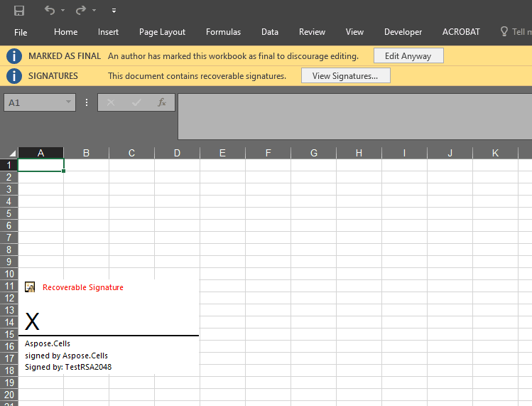This screenshot has height=406, width=532.
Task: Select the column D header
Action: 177,153
